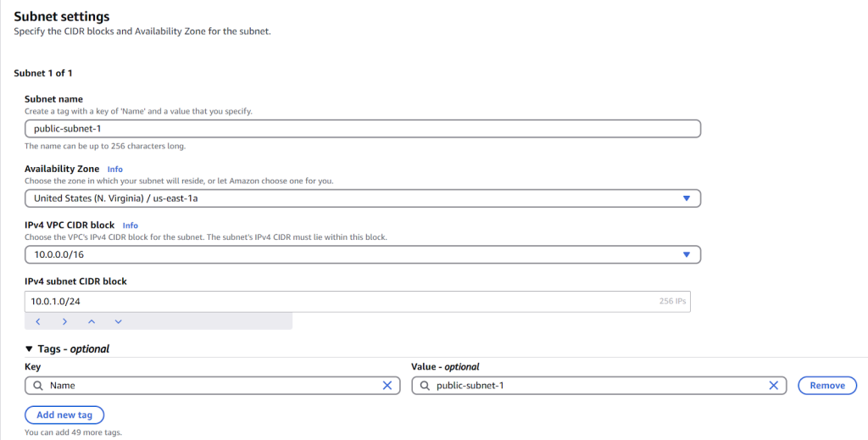The image size is (868, 440).
Task: Open the IPv4 VPC CIDR block dropdown
Action: (x=363, y=254)
